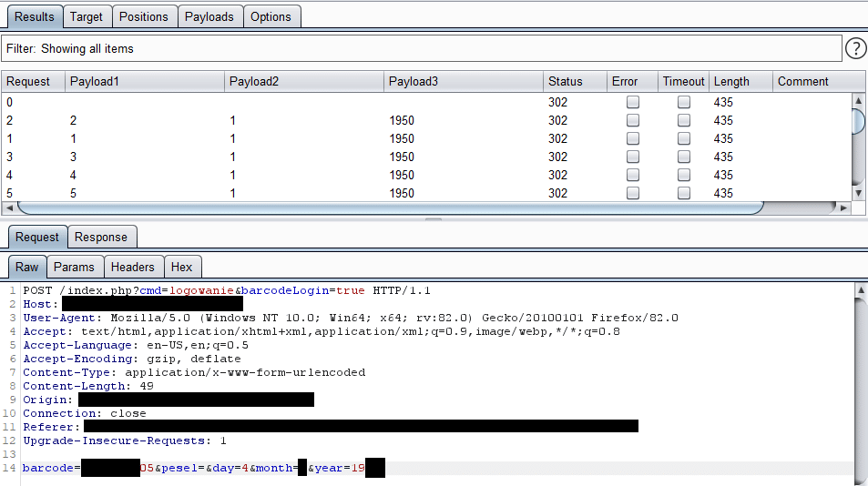Screen dimensions: 868x486
Task: Click results table scroll right arrow
Action: click(x=843, y=208)
